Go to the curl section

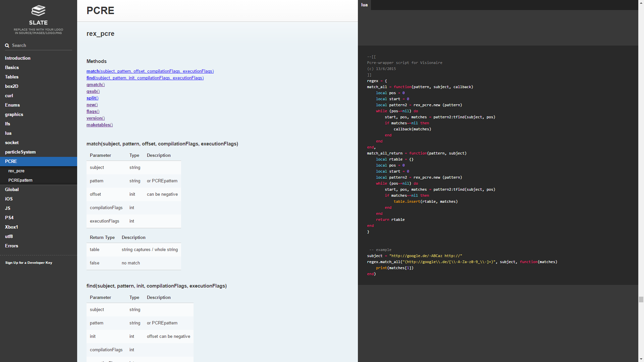tap(39, 96)
